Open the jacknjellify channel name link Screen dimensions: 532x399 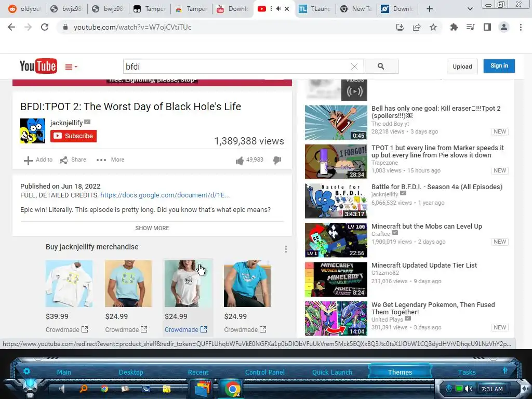(66, 123)
